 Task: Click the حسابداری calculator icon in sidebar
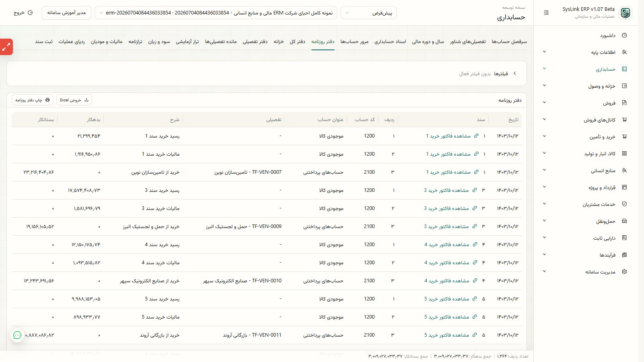[x=624, y=69]
